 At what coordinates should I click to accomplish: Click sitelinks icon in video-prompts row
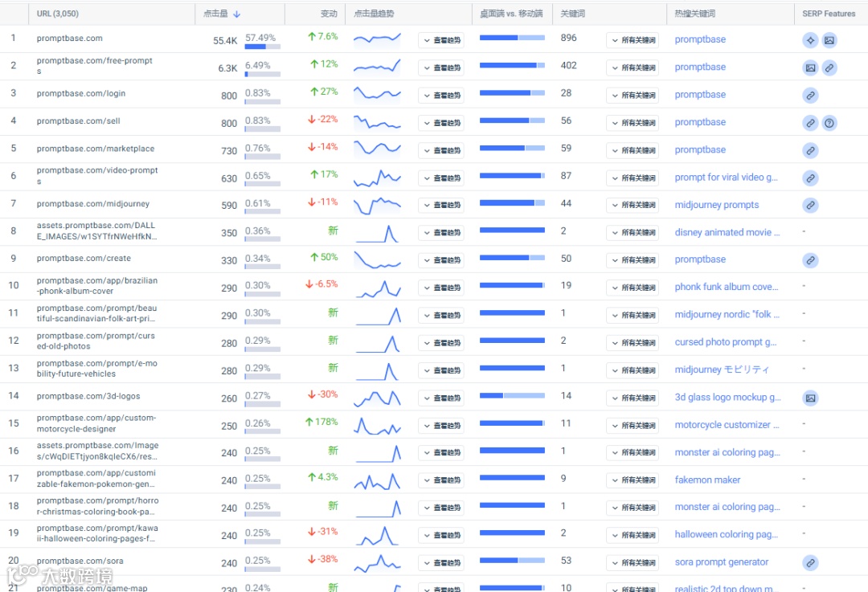[810, 178]
